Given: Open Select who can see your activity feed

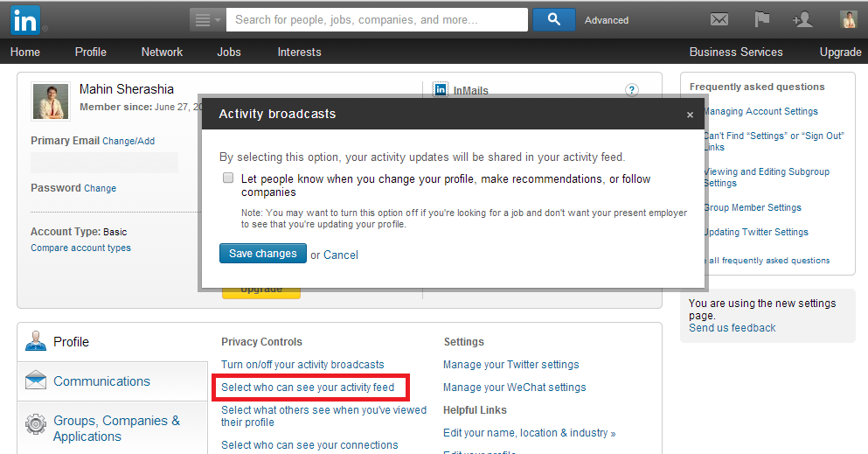Looking at the screenshot, I should [x=308, y=388].
